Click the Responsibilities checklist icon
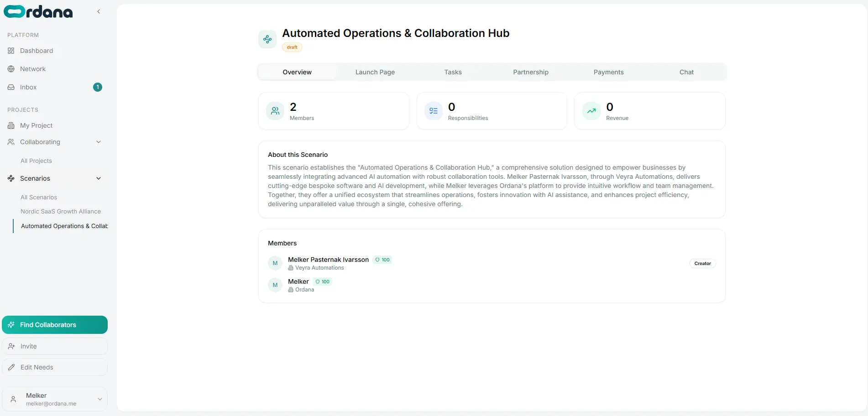This screenshot has height=416, width=868. click(434, 111)
